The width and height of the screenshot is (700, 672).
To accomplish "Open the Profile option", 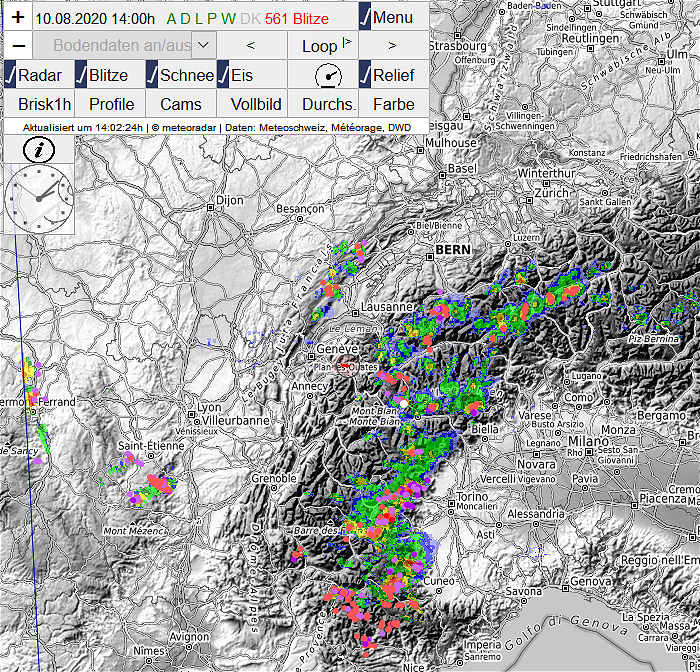I will [x=111, y=104].
